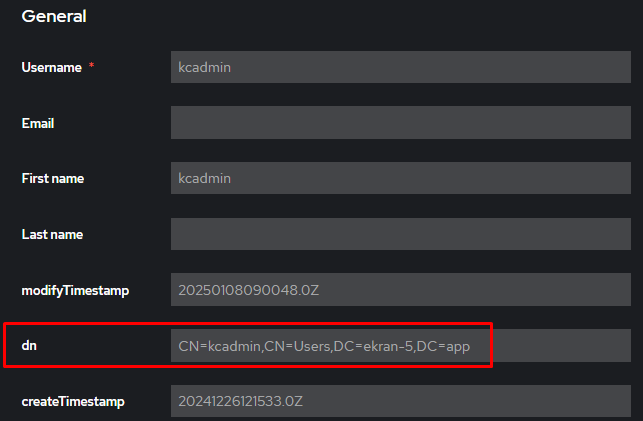Select the First name label
Viewport: 643px width, 421px height.
coord(53,179)
